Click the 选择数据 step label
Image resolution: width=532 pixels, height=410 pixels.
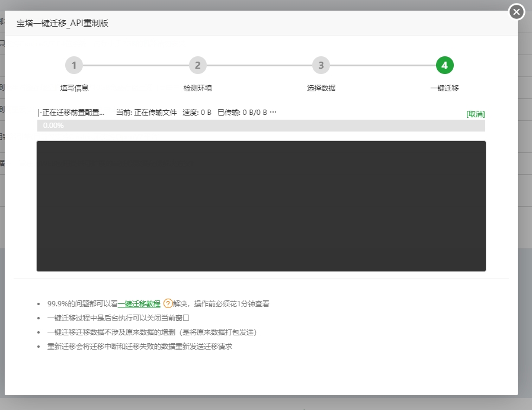coord(321,88)
